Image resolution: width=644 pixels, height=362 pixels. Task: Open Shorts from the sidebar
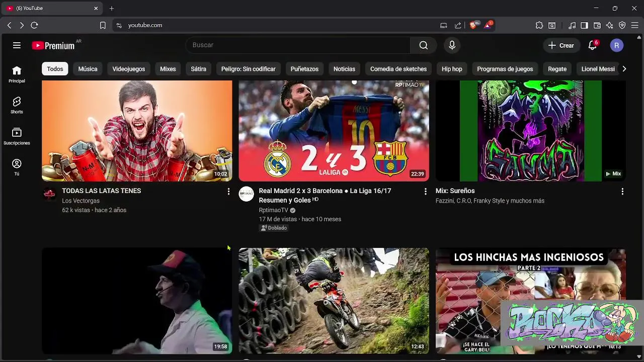click(x=17, y=105)
